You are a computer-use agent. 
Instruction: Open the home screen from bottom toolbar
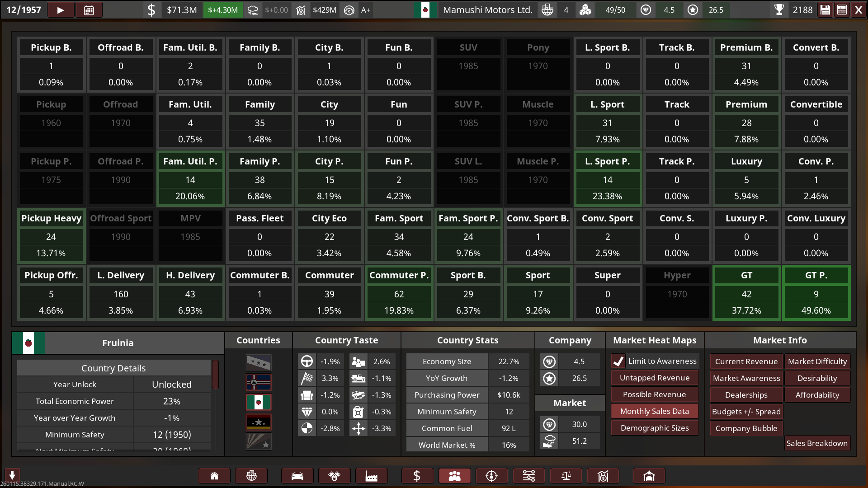(214, 476)
